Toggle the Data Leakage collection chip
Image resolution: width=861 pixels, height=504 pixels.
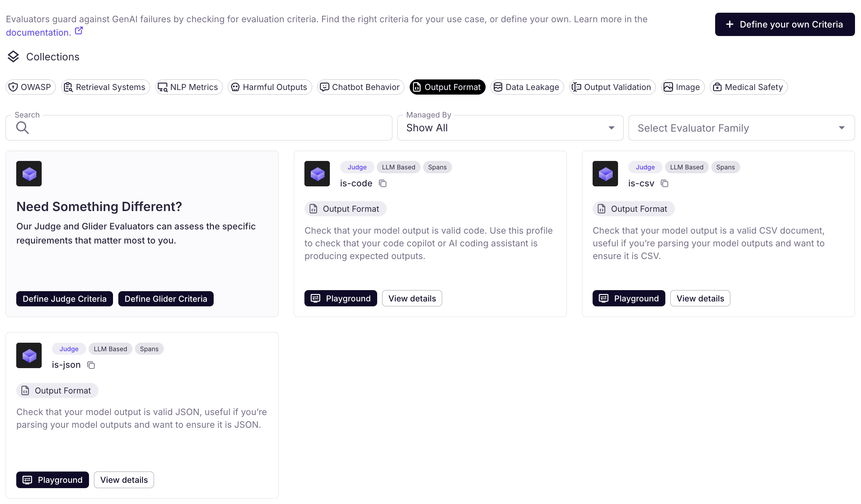click(x=527, y=87)
